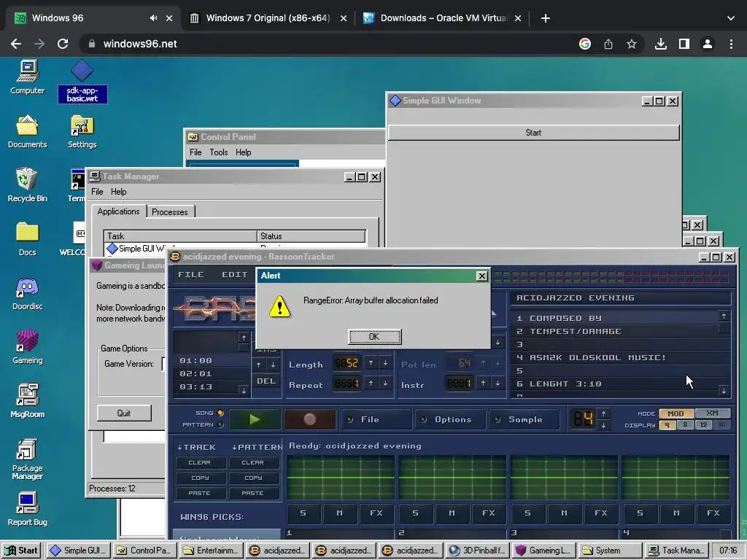Open the Options panel in BassoonTracker
The image size is (747, 560).
[x=451, y=419]
